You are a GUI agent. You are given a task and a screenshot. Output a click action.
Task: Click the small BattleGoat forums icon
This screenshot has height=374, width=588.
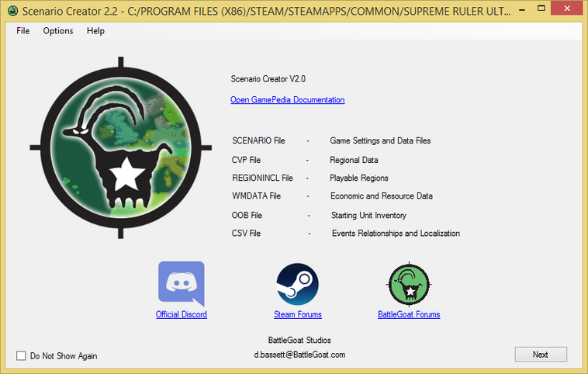[409, 284]
